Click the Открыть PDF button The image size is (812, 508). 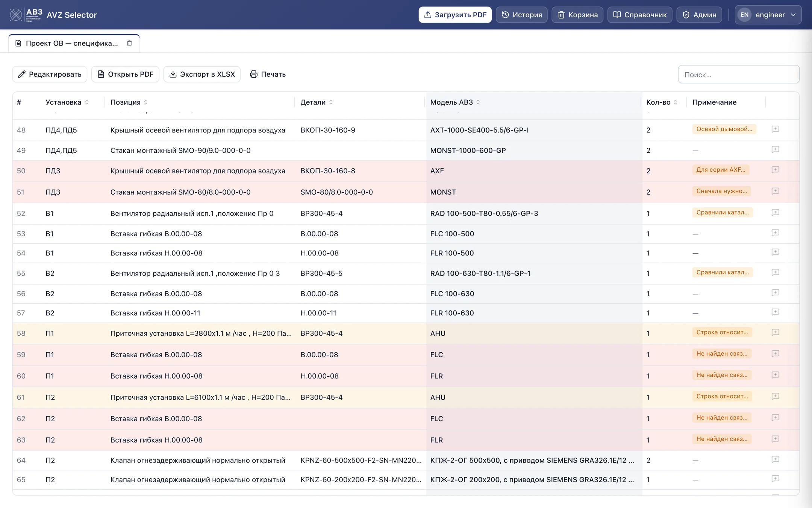click(x=125, y=74)
